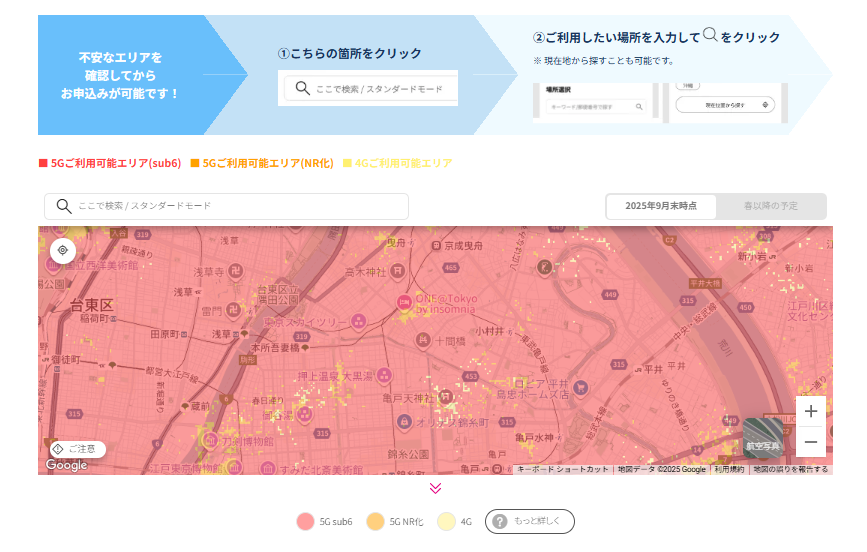The width and height of the screenshot is (867, 552).
Task: Click the question mark もっと詳しく icon
Action: pos(500,521)
